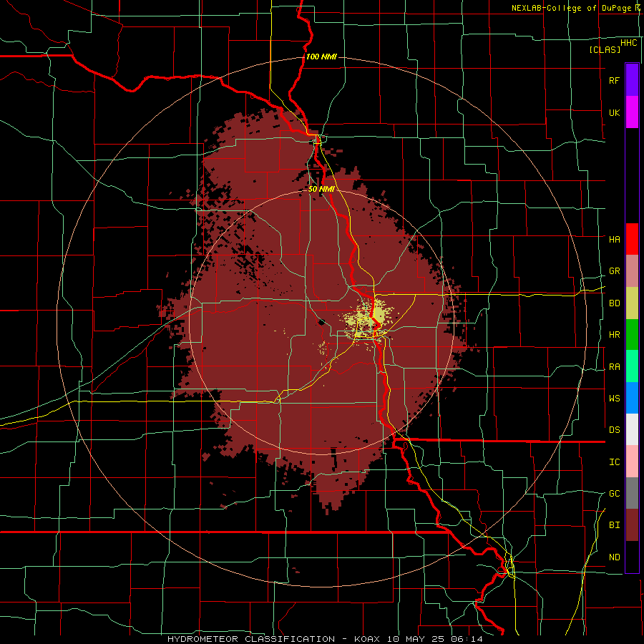Click the GR pink legend swatch
This screenshot has height=644, width=644.
coord(632,271)
